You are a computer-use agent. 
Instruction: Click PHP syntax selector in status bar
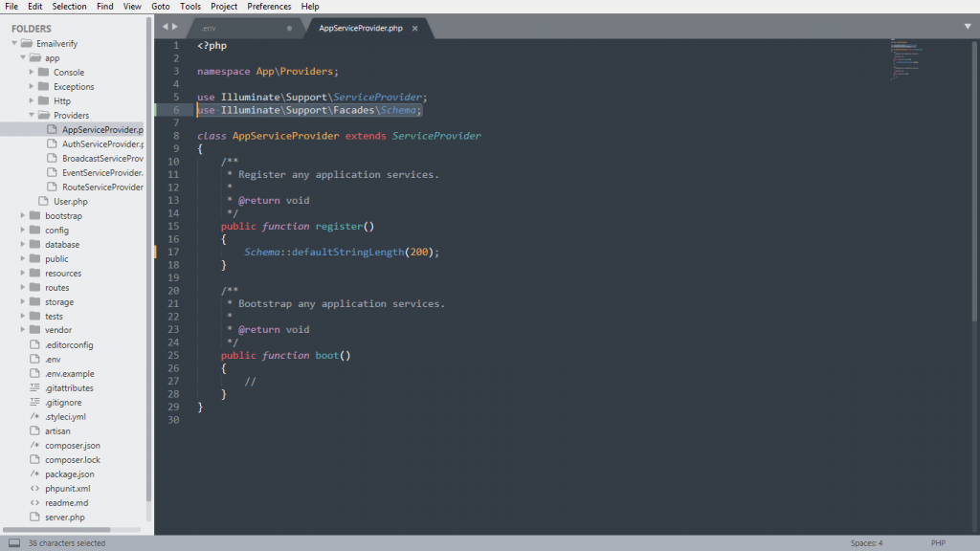[x=938, y=543]
